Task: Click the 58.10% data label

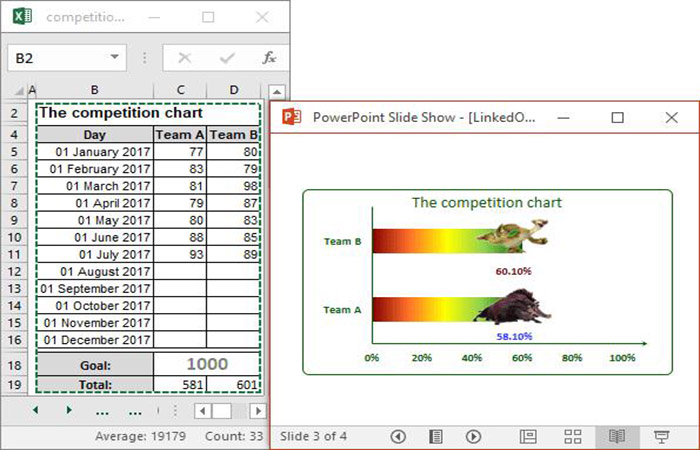Action: 514,336
